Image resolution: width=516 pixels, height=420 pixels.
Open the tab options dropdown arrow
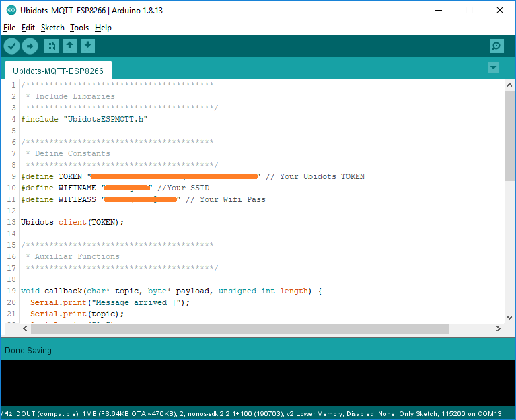[493, 68]
